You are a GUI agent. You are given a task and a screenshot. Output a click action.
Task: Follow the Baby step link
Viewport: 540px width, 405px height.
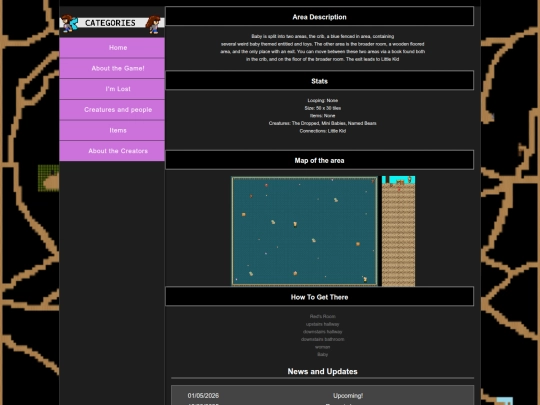point(322,354)
